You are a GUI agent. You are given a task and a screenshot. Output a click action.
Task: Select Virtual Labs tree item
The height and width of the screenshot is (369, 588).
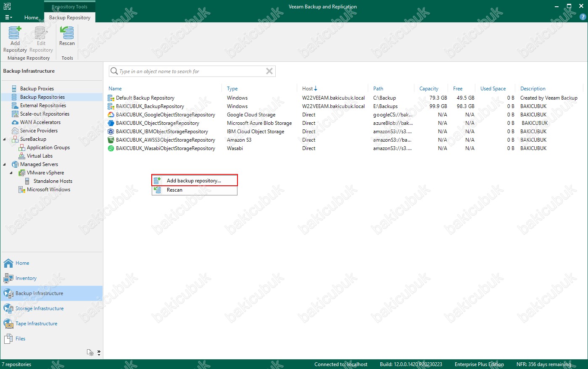[x=40, y=156]
